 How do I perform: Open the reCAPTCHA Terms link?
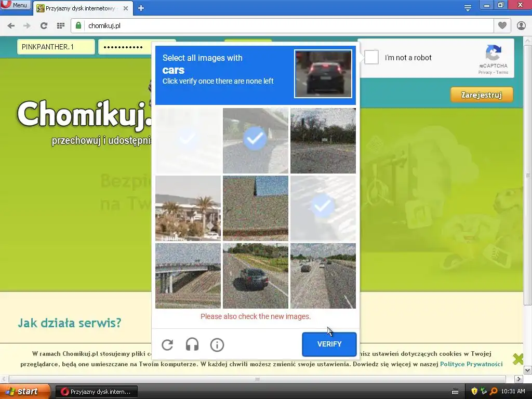coord(502,72)
